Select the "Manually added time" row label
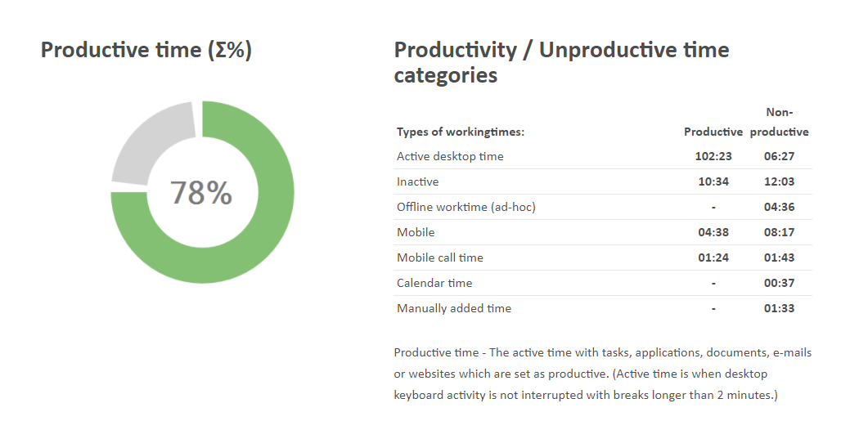 (454, 308)
